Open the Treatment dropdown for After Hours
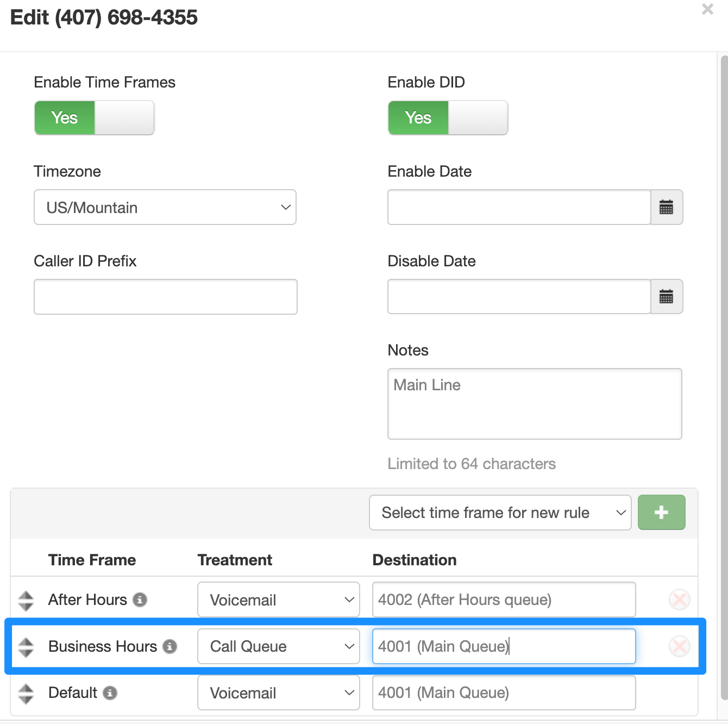This screenshot has height=724, width=728. point(278,600)
